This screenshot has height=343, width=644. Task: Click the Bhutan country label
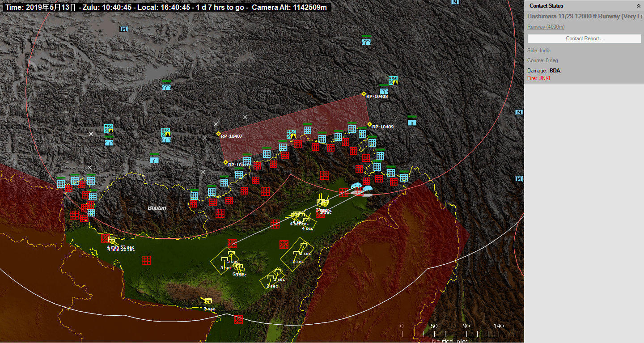[x=157, y=208]
